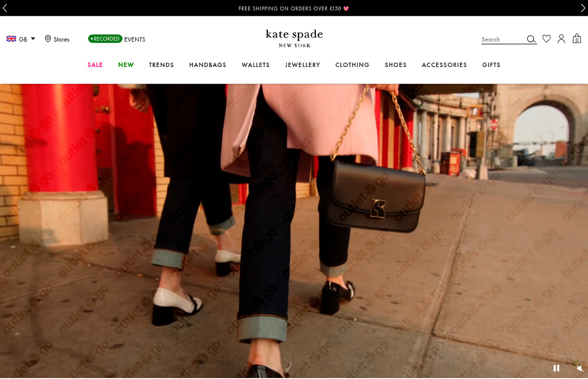The image size is (588, 379).
Task: Click the Recorded Events link
Action: [117, 39]
